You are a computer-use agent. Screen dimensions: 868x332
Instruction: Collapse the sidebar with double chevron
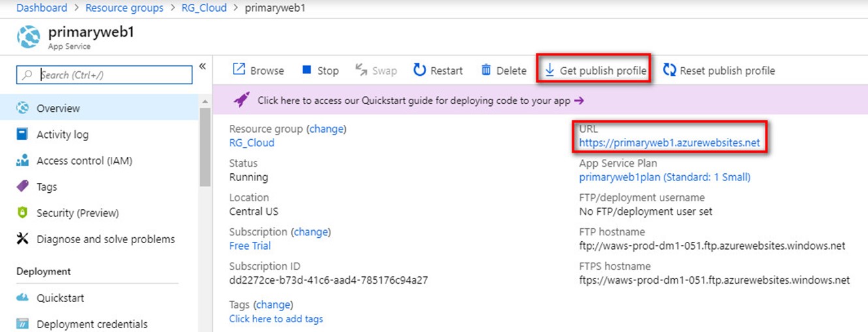coord(202,66)
